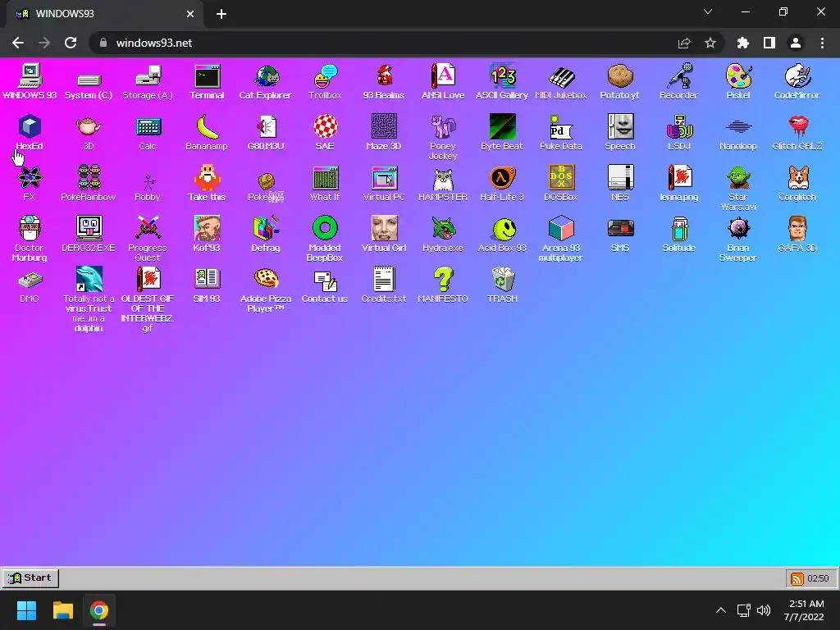Open Acid Box 93 smiley icon
This screenshot has height=630, width=840.
coord(502,234)
